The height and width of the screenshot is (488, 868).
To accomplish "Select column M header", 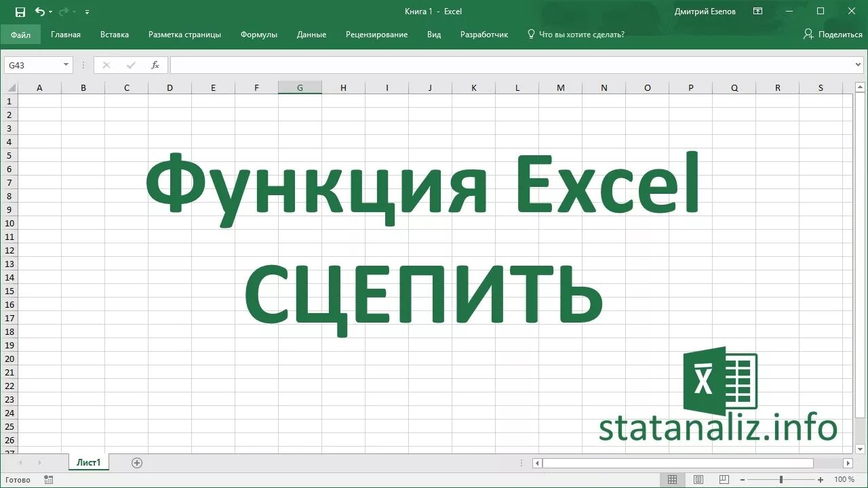I will [x=560, y=87].
